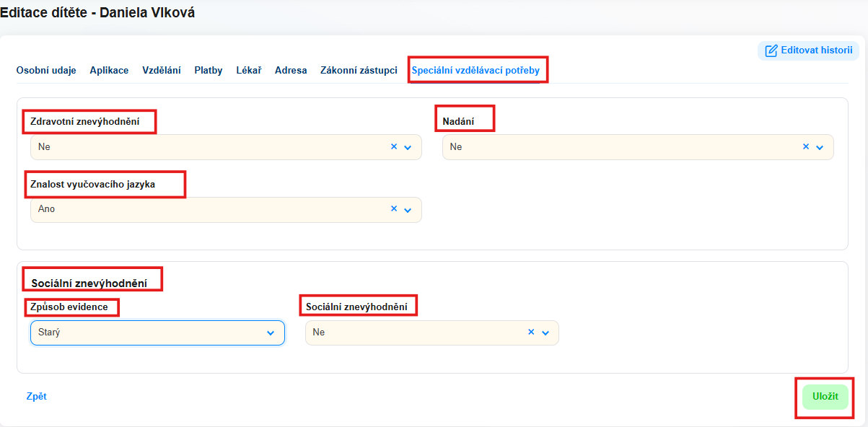The height and width of the screenshot is (427, 868).
Task: Open the Způsob evidence dropdown showing Starý
Action: [x=157, y=333]
